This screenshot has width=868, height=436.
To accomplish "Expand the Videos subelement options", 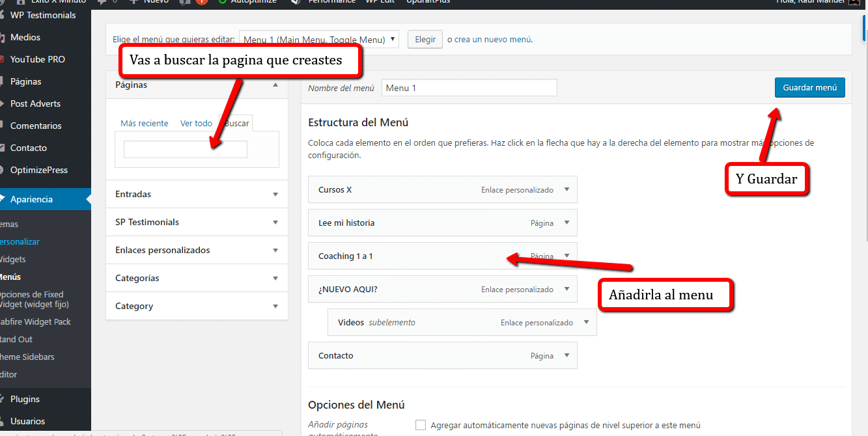I will pos(586,323).
